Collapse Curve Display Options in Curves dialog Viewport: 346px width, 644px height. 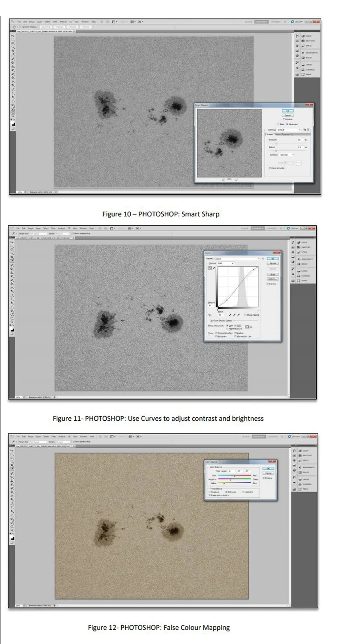211,321
